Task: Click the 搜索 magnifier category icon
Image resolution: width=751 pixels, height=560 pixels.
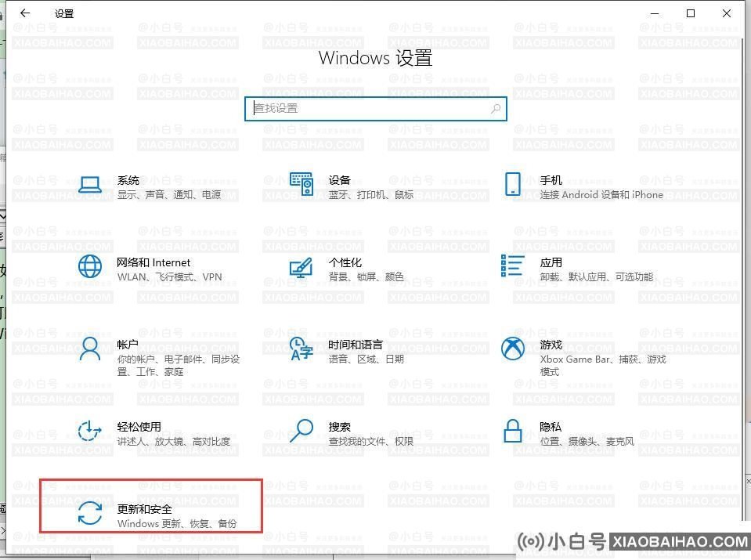Action: coord(301,430)
